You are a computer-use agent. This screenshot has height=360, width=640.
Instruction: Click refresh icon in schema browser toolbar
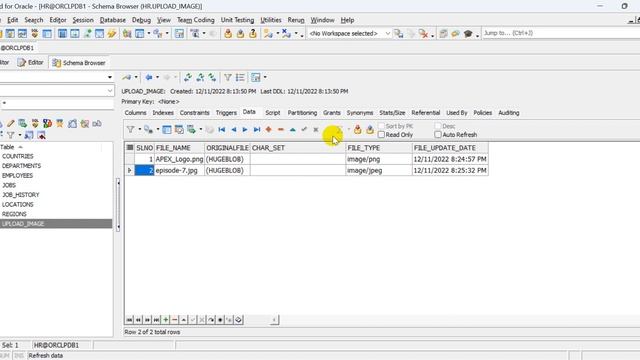(x=188, y=77)
